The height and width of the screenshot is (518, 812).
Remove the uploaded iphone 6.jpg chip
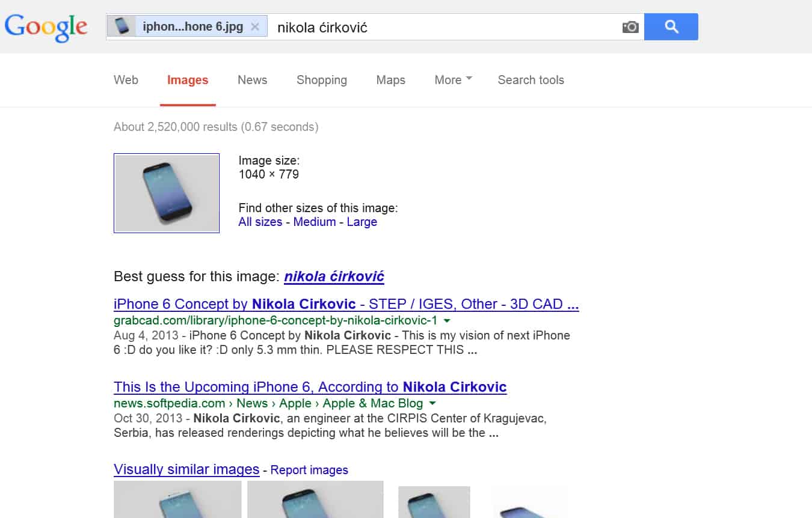tap(255, 27)
